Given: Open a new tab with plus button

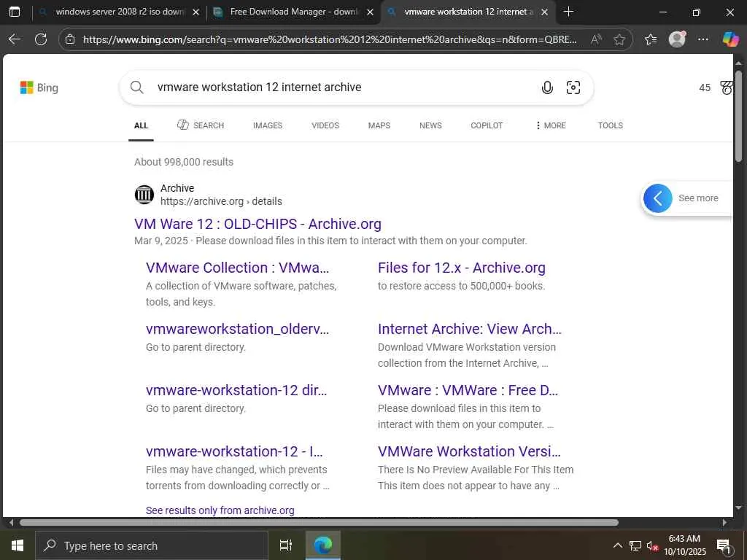Looking at the screenshot, I should pyautogui.click(x=568, y=12).
